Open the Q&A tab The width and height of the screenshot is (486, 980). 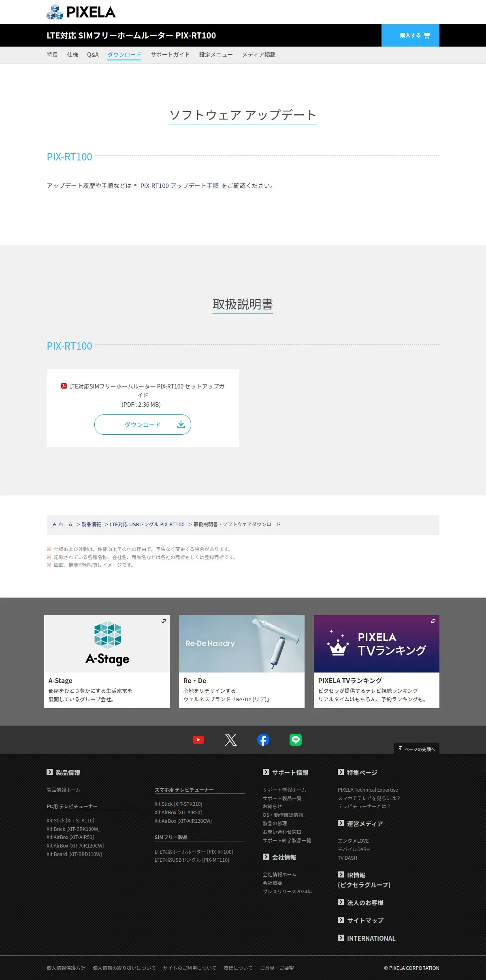pos(93,55)
